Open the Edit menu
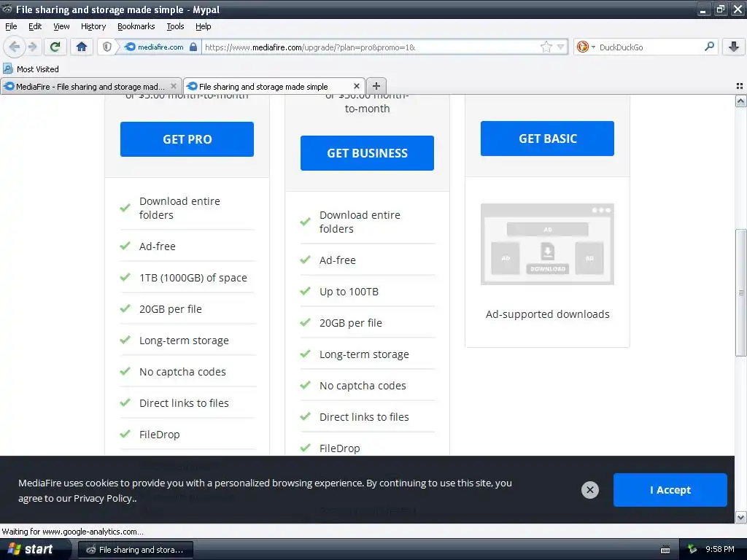 [x=35, y=26]
